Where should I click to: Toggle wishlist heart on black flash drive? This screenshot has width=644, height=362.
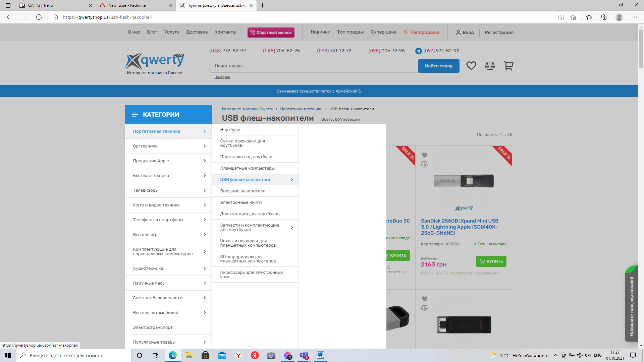[425, 299]
